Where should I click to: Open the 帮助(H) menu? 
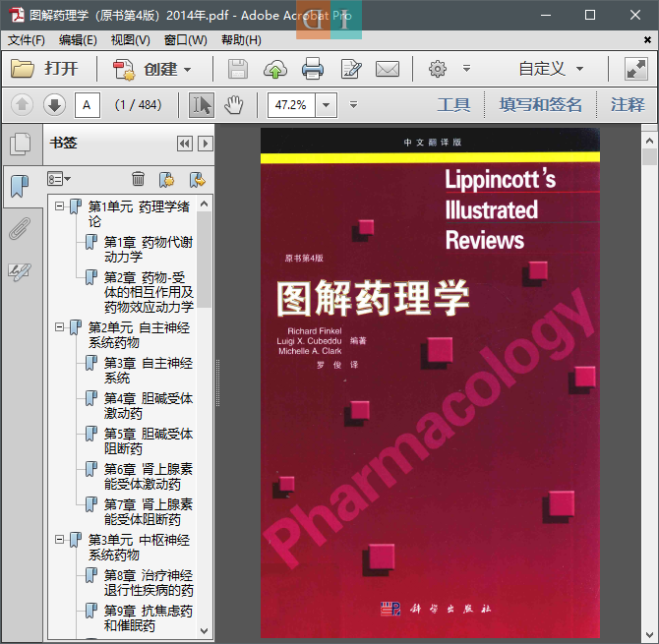(x=241, y=40)
